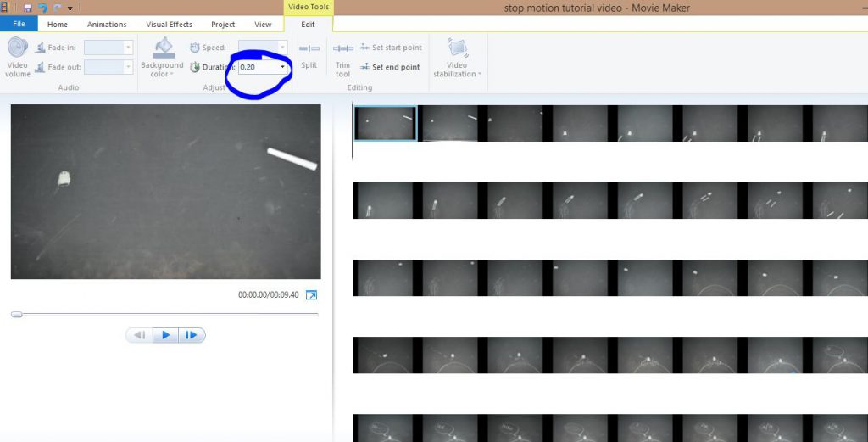This screenshot has height=442, width=868.
Task: Select the first clip in fourth storyboard row
Action: 386,355
